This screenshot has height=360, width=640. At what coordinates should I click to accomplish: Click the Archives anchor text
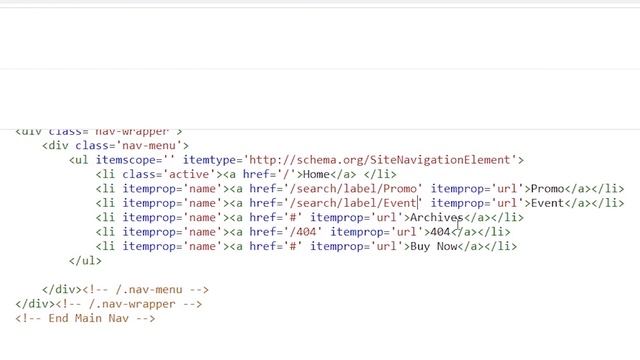pyautogui.click(x=436, y=218)
